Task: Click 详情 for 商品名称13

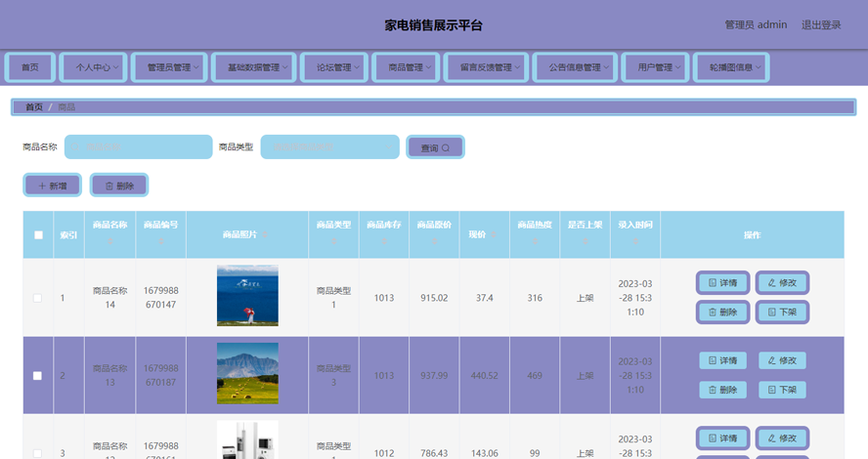Action: click(x=723, y=360)
